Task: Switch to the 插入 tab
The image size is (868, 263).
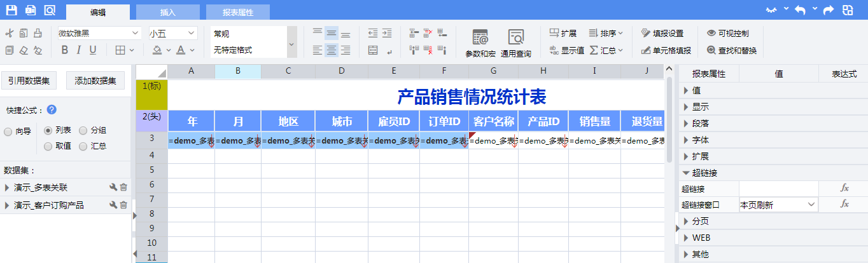Action: point(168,12)
